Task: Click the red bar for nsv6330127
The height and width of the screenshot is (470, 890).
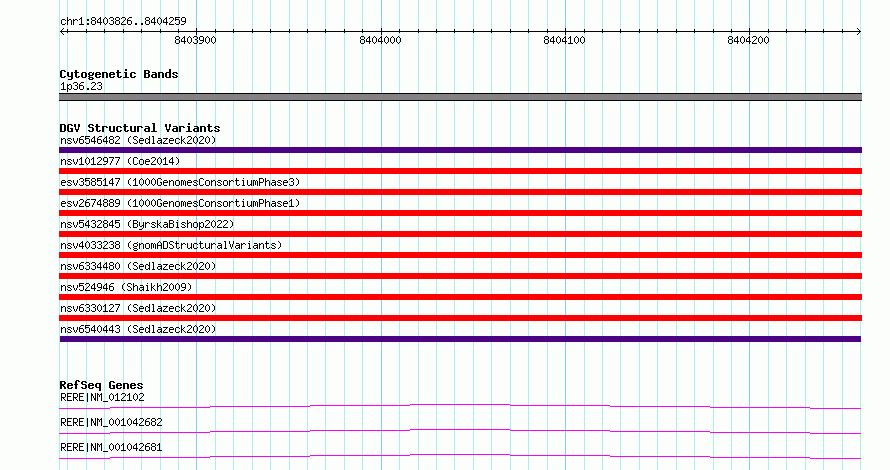Action: 460,318
